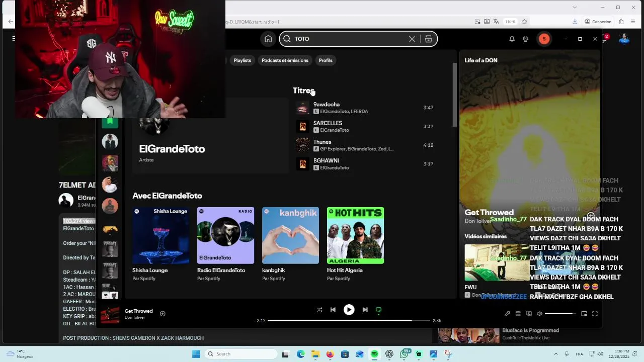This screenshot has width=644, height=362.
Task: Open the browser translate page icon
Action: [x=497, y=22]
